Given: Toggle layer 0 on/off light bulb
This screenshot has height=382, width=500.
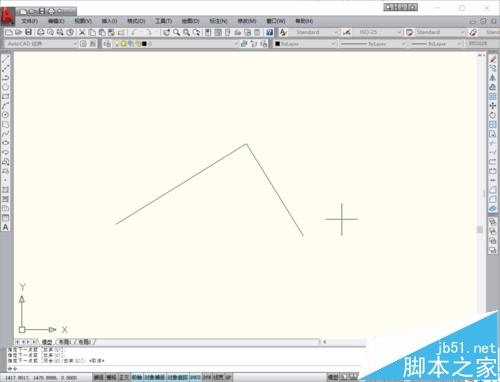Looking at the screenshot, I should (116, 44).
